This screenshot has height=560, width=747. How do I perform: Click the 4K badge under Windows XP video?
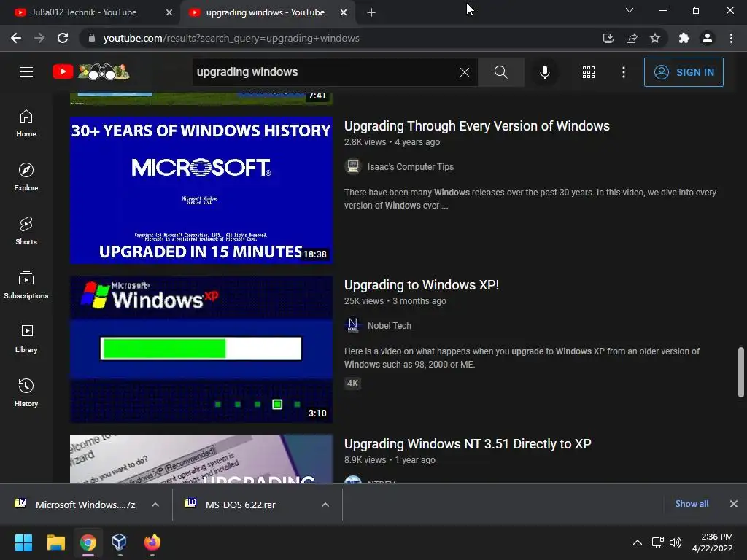(x=352, y=384)
